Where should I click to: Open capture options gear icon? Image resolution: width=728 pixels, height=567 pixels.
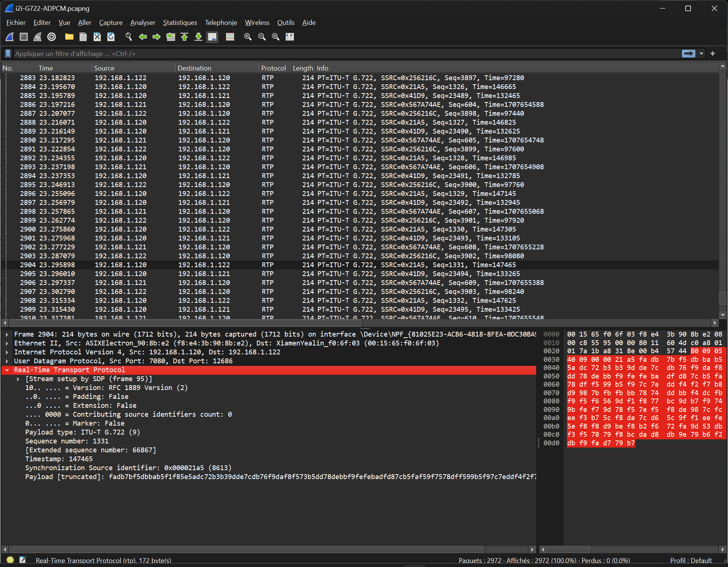[x=52, y=37]
